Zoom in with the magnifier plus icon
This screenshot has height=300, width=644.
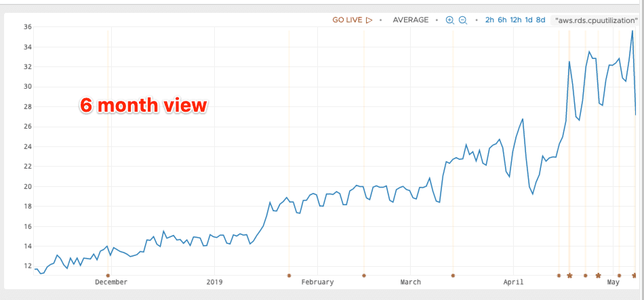449,20
